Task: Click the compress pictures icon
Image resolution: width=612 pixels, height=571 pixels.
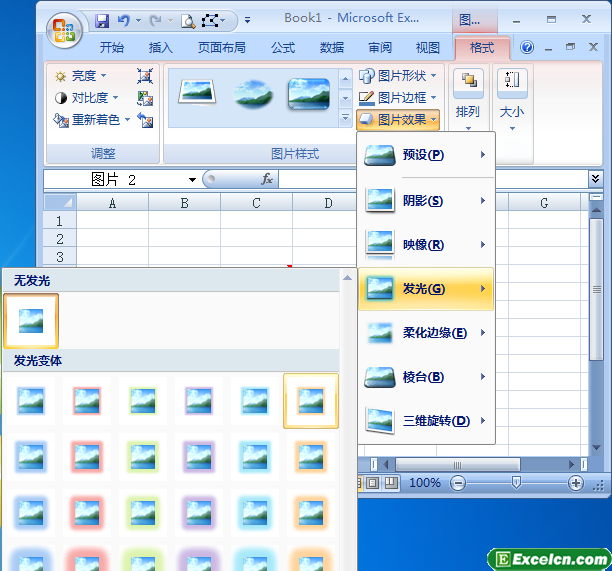Action: 145,76
